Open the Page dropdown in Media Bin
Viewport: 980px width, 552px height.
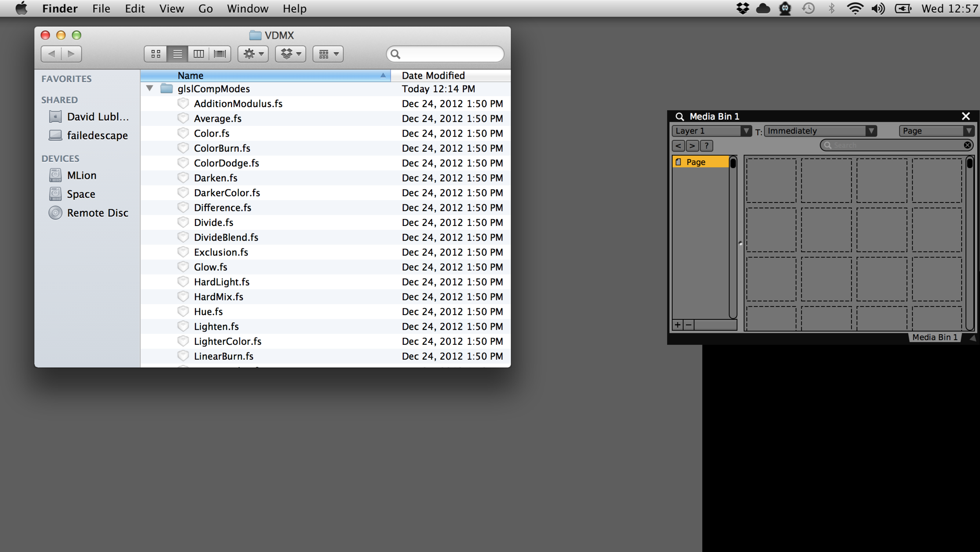point(936,131)
